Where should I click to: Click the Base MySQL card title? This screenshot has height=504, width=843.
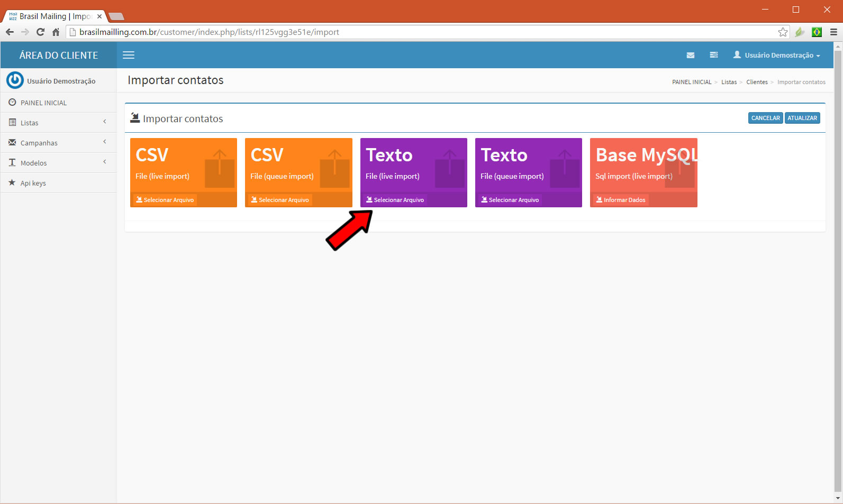pos(647,155)
